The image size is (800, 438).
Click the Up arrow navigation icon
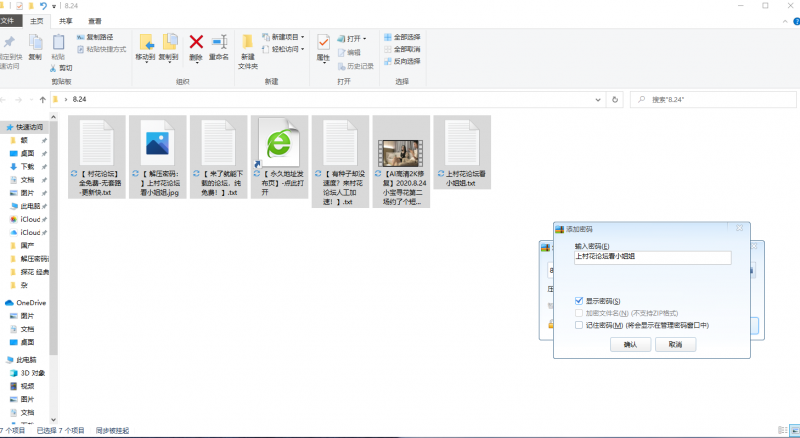[41, 100]
